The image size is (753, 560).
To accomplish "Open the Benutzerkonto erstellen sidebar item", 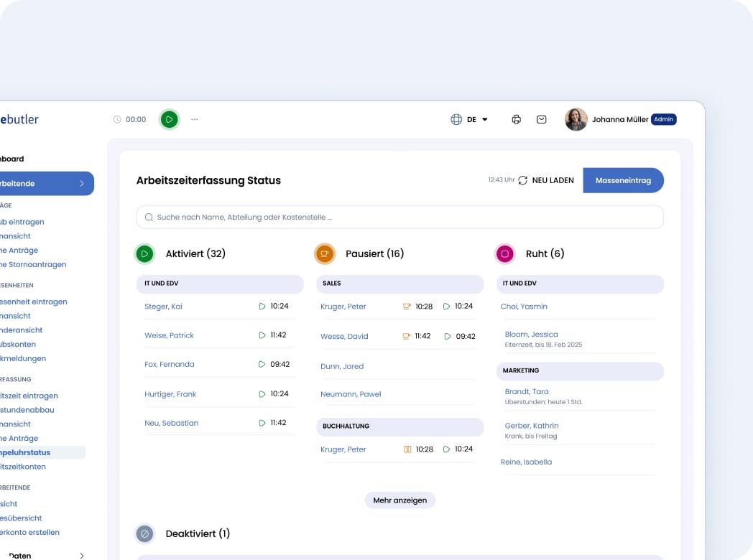I will [x=29, y=532].
